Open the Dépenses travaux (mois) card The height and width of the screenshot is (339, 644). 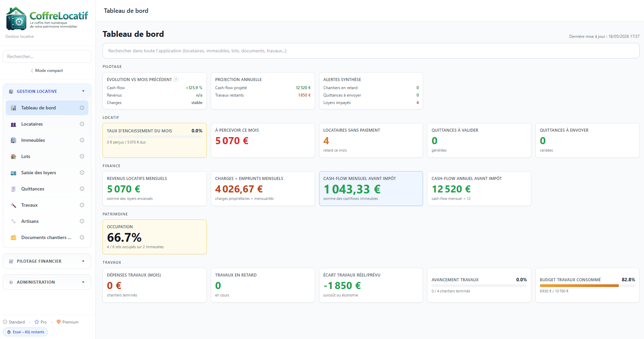[x=155, y=285]
